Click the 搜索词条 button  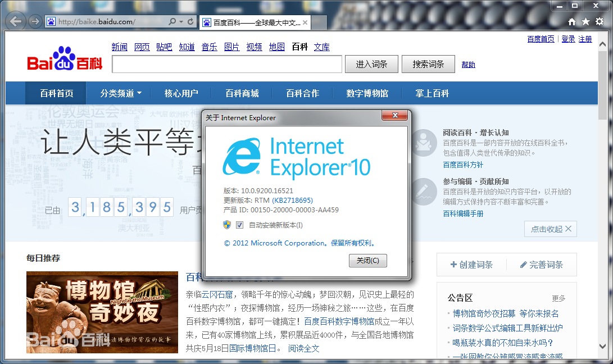click(x=428, y=64)
